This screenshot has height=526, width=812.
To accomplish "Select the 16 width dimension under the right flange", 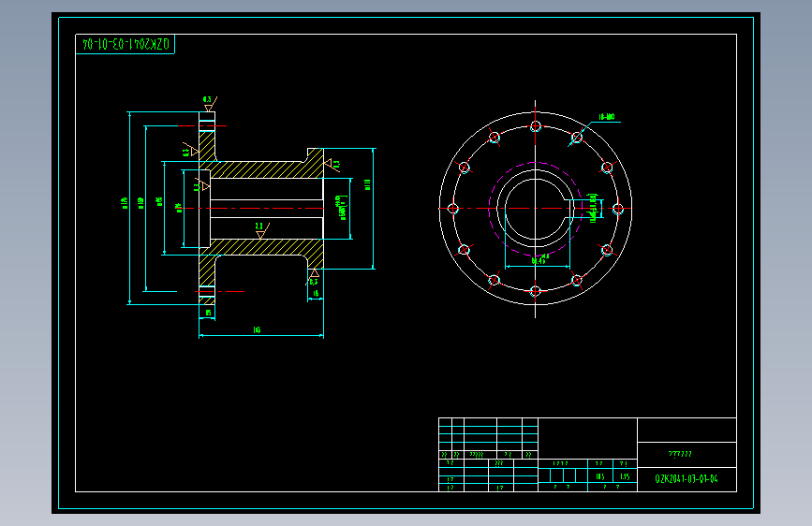I will point(316,293).
